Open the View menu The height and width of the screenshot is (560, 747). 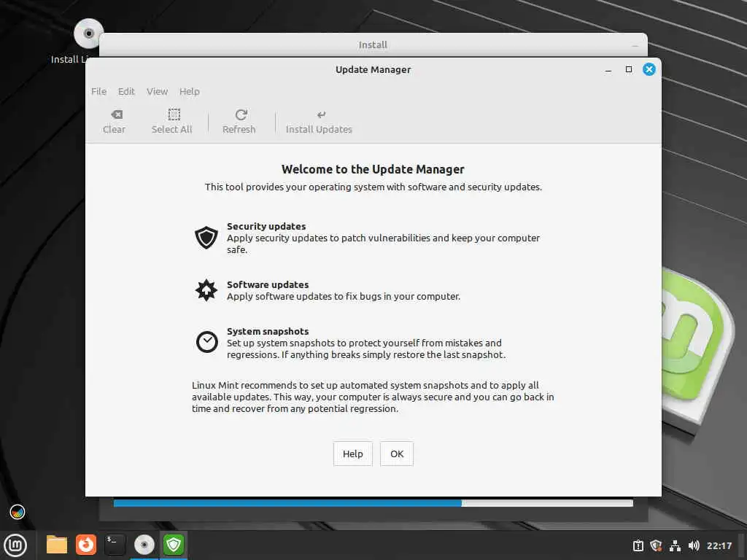coord(158,91)
